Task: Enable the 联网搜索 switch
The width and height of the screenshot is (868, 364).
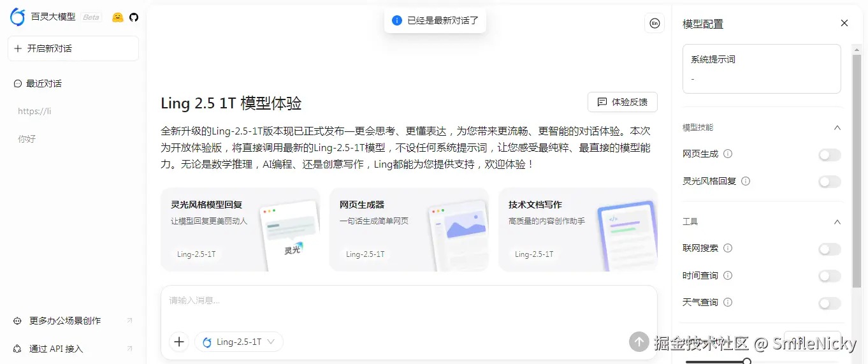Action: click(x=830, y=249)
